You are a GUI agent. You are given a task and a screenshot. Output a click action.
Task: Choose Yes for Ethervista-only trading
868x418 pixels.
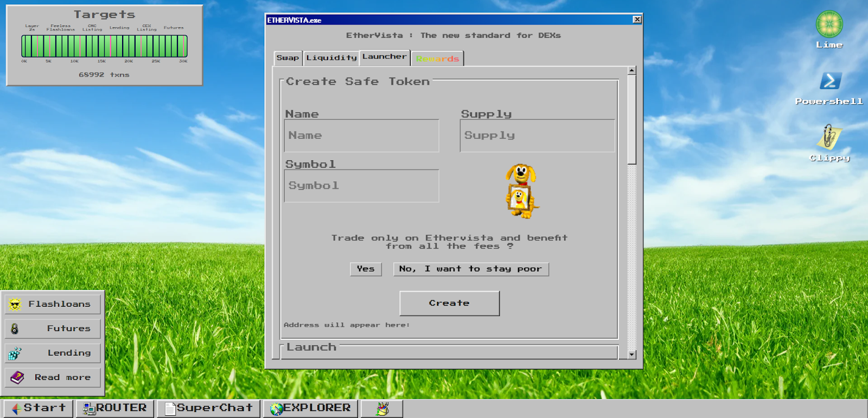(x=366, y=269)
